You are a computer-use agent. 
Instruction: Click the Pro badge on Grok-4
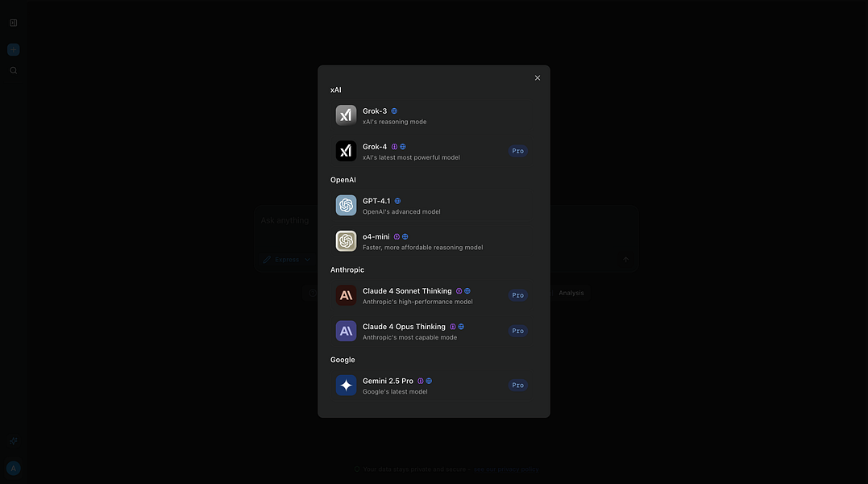517,151
